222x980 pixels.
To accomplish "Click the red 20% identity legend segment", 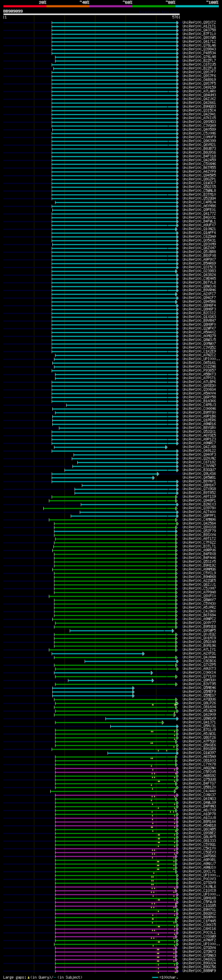I will [25, 7].
